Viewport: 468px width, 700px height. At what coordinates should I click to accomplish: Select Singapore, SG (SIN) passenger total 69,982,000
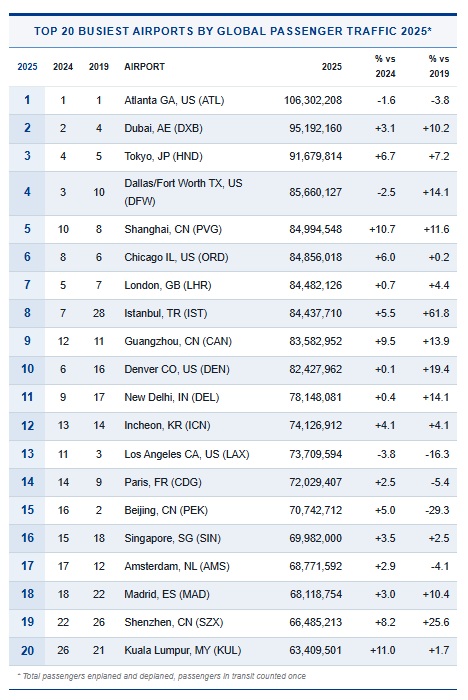tap(315, 538)
